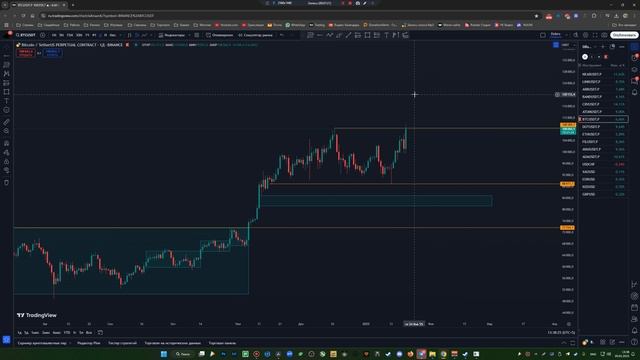Open the help center icon in right sidebar
The height and width of the screenshot is (360, 640).
point(634,342)
